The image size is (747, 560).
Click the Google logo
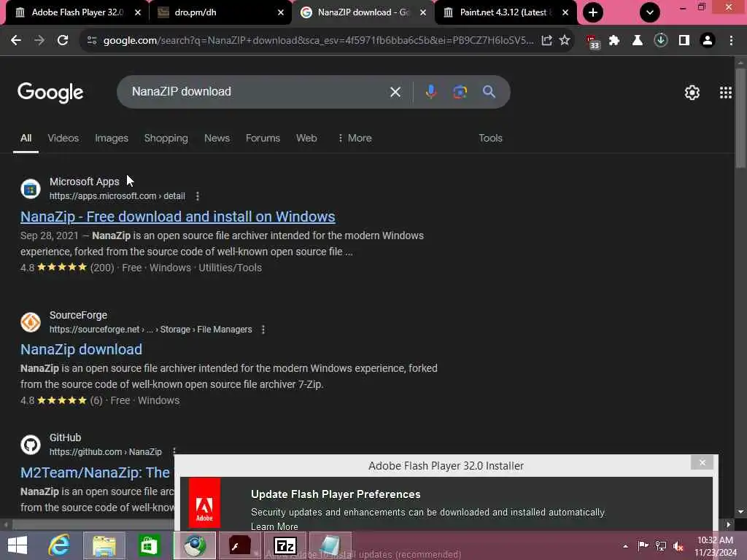pos(50,93)
